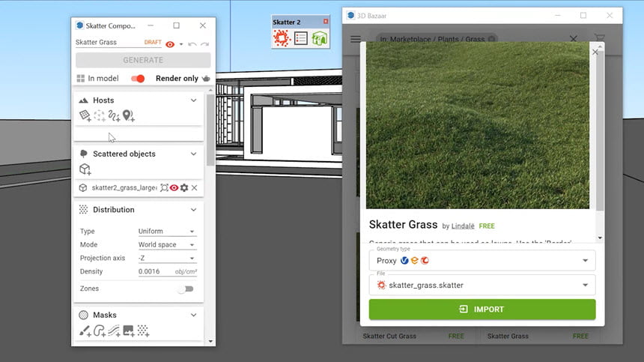Image resolution: width=644 pixels, height=362 pixels.
Task: Click the GENERATE button
Action: [143, 60]
